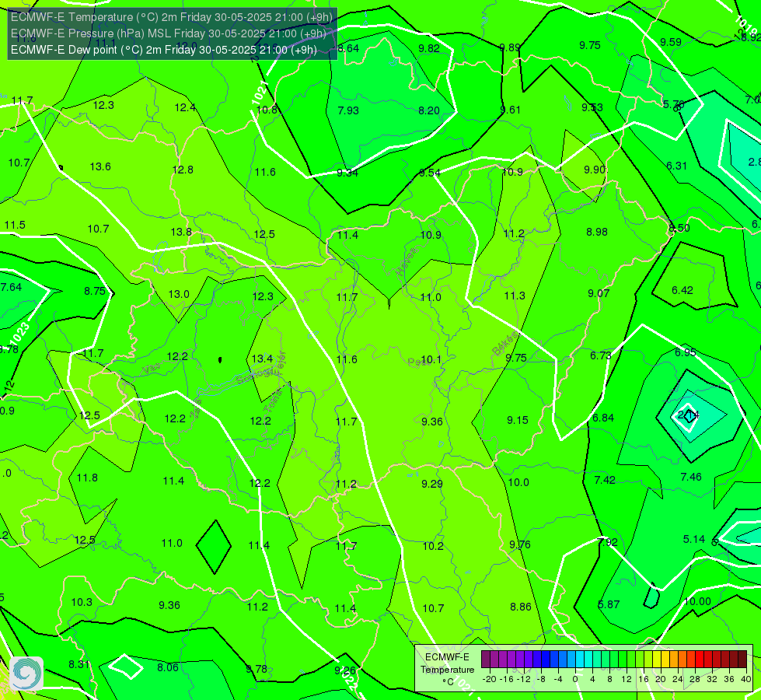Click the 6.95 temperature value

click(686, 352)
